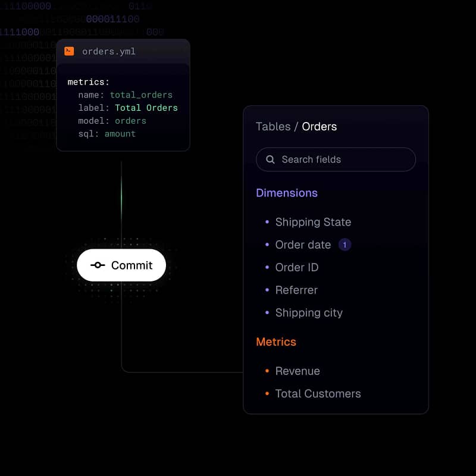Choose the Shipping city dimension
This screenshot has height=476, width=476.
[x=309, y=313]
